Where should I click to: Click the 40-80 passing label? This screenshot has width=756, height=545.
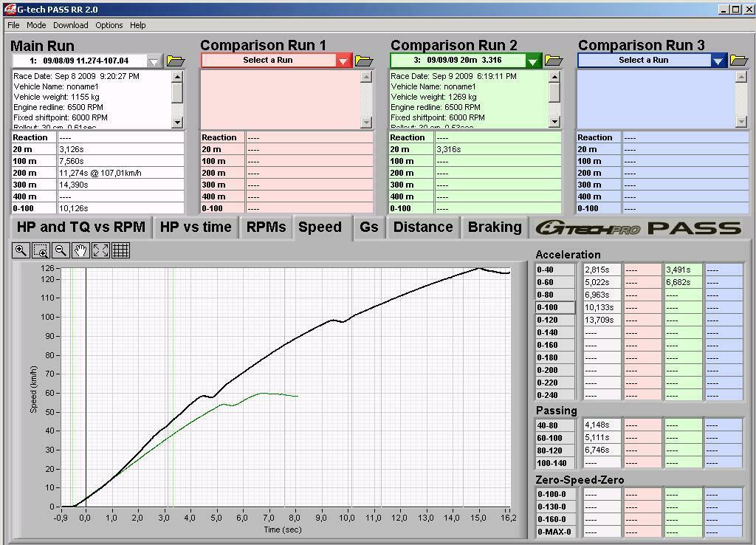click(555, 426)
